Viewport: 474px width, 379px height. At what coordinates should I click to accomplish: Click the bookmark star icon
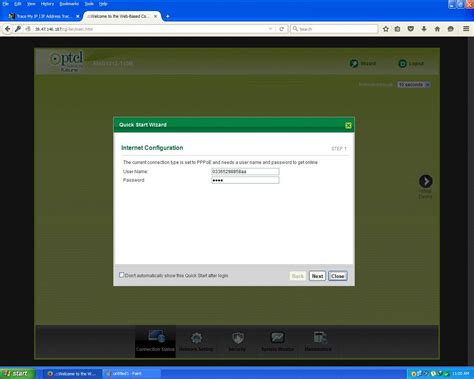tap(386, 29)
